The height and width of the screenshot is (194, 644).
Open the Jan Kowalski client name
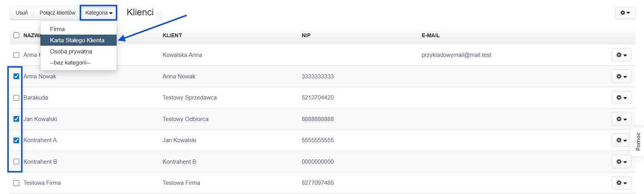[40, 119]
